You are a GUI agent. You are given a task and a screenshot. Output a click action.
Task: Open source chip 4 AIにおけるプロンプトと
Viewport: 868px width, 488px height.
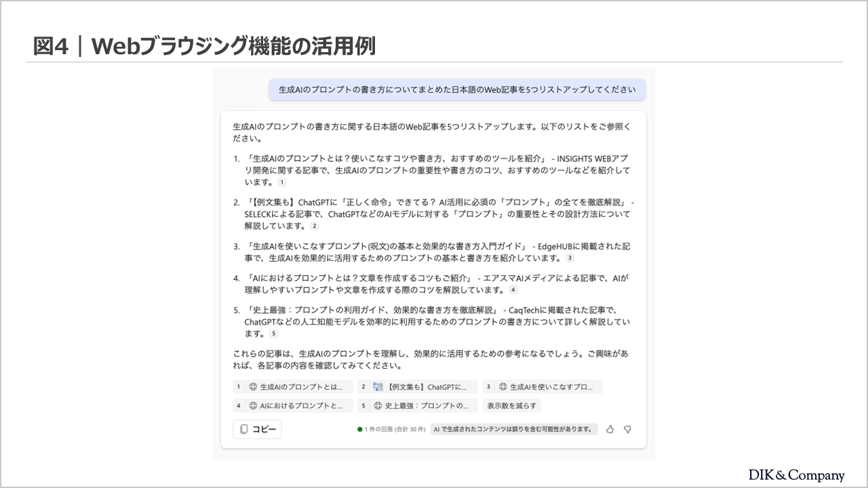click(x=292, y=406)
